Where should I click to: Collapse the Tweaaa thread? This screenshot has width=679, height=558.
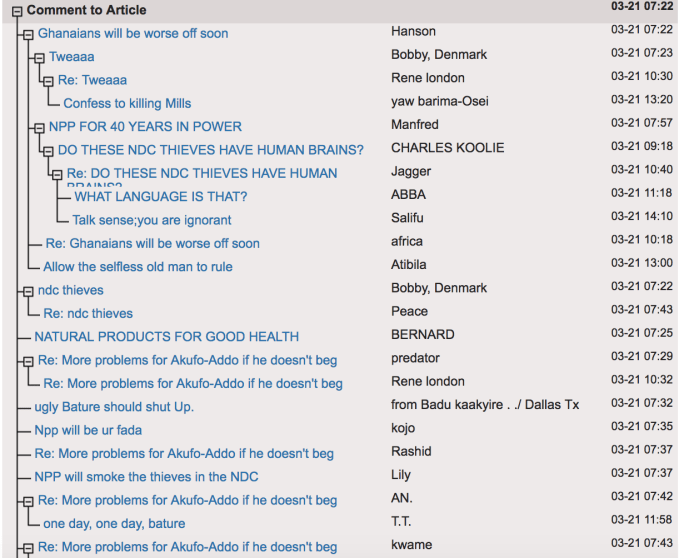click(x=39, y=57)
